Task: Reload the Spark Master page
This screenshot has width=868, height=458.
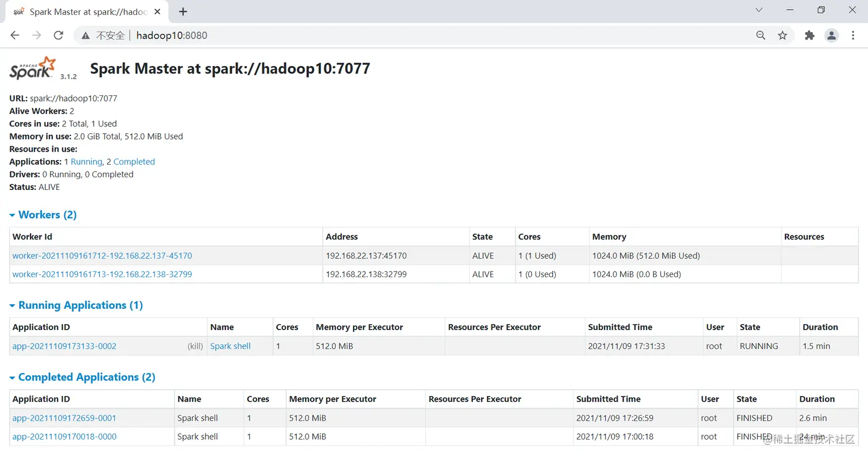Action: (58, 36)
